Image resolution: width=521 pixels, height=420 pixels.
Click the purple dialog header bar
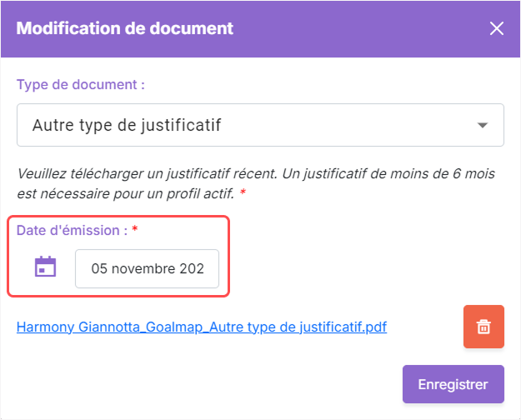point(260,29)
